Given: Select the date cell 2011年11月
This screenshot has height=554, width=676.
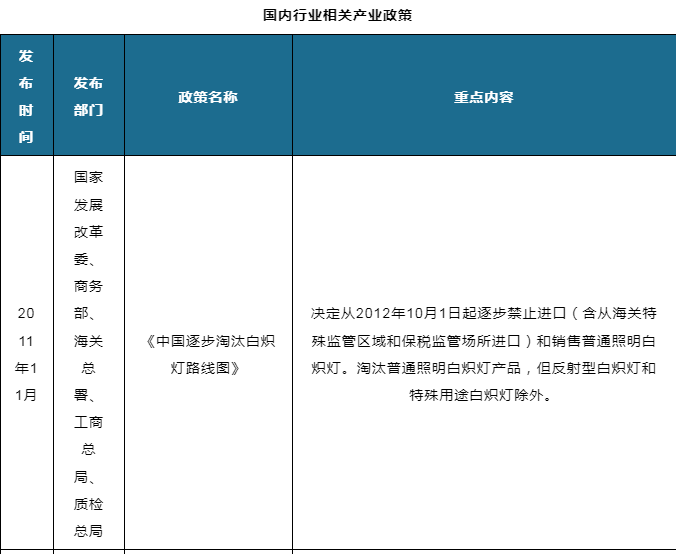Looking at the screenshot, I should (x=26, y=354).
